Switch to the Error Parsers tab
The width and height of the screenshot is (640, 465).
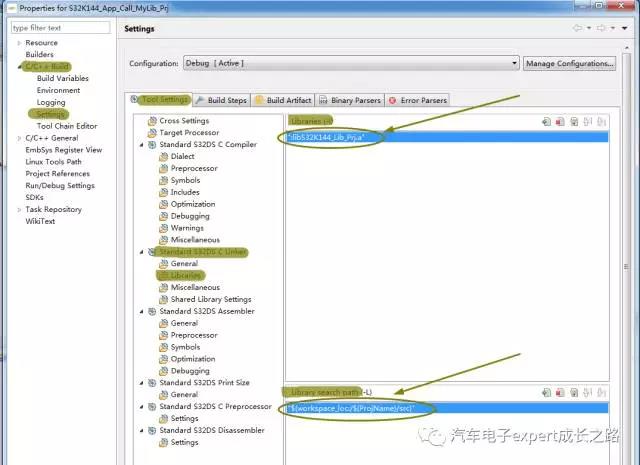[x=418, y=100]
